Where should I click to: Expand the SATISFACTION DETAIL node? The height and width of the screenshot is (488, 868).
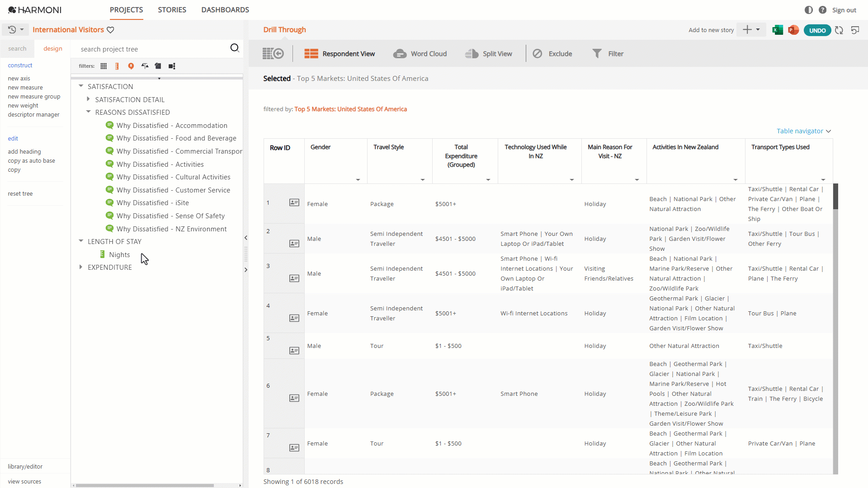pos(88,99)
